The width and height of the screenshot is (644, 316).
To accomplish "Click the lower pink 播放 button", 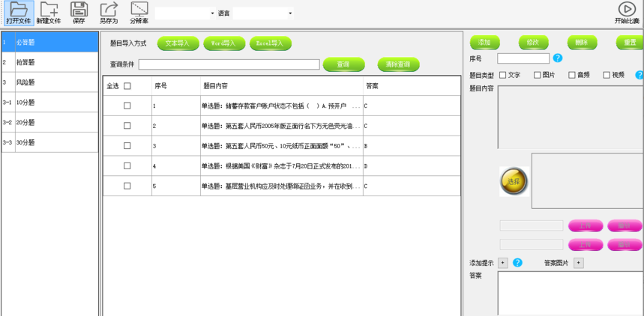I will click(x=625, y=245).
